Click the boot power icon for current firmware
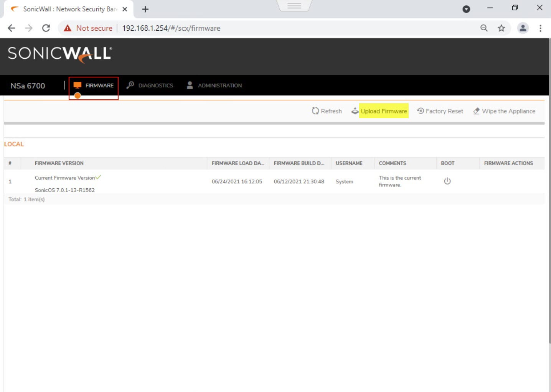This screenshot has height=392, width=551. 447,181
